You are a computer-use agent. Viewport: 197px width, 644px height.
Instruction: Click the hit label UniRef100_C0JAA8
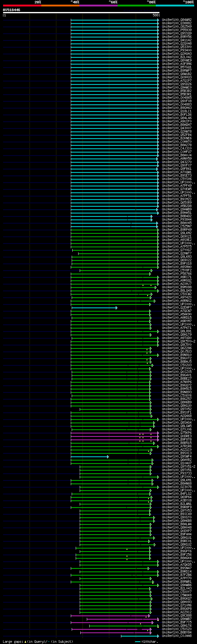tap(177, 636)
